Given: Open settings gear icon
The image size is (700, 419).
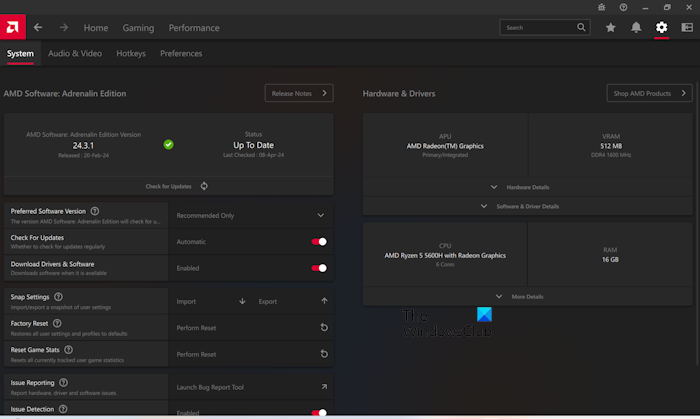Looking at the screenshot, I should (661, 28).
